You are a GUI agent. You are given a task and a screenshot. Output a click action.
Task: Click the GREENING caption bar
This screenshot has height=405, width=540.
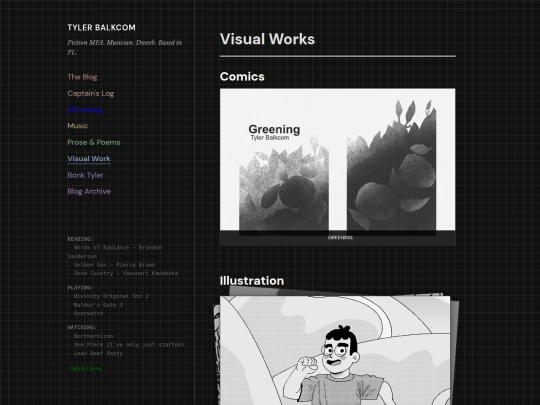[338, 238]
